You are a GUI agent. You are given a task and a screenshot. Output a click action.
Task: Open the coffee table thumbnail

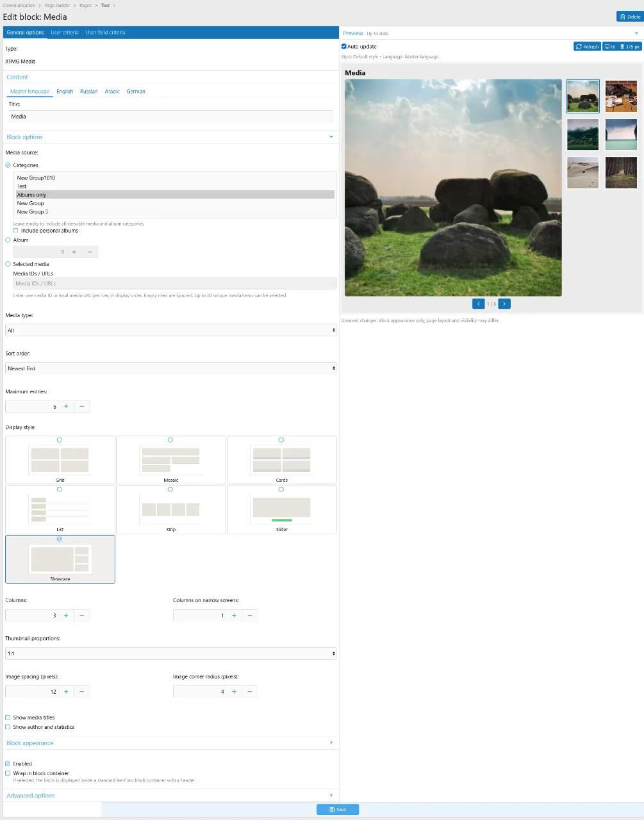(x=621, y=96)
